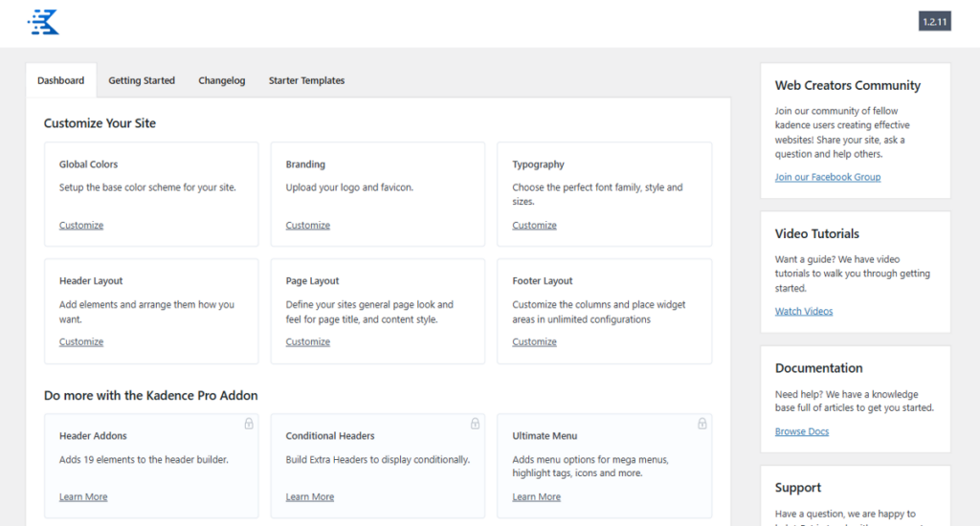Image resolution: width=980 pixels, height=526 pixels.
Task: Open the Changelog tab
Action: pyautogui.click(x=222, y=80)
